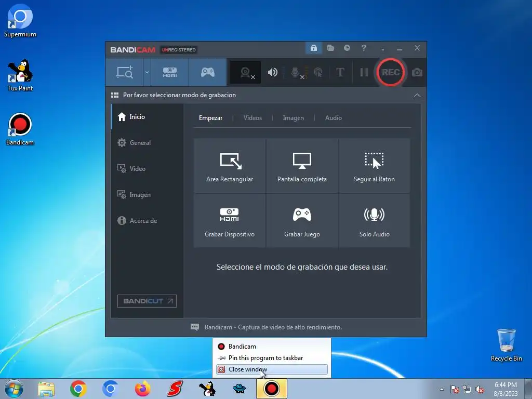Open General settings in sidebar
This screenshot has height=399, width=532.
[x=147, y=143]
